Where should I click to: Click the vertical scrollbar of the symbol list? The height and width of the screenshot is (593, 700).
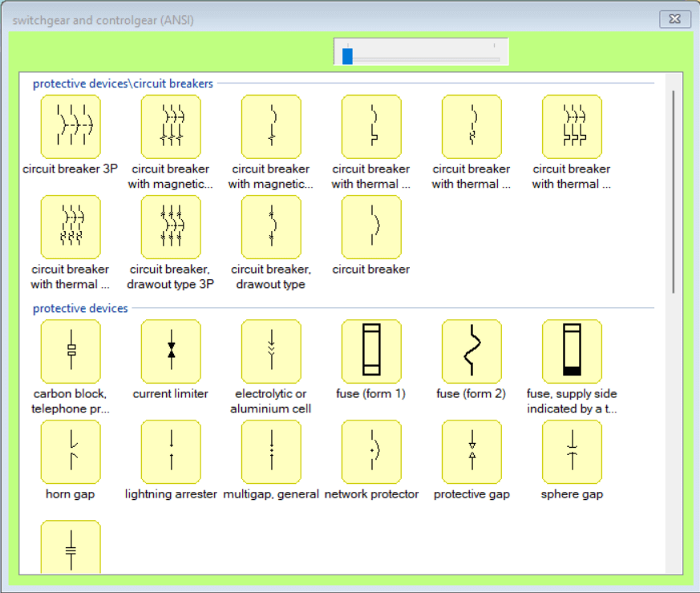click(x=674, y=192)
